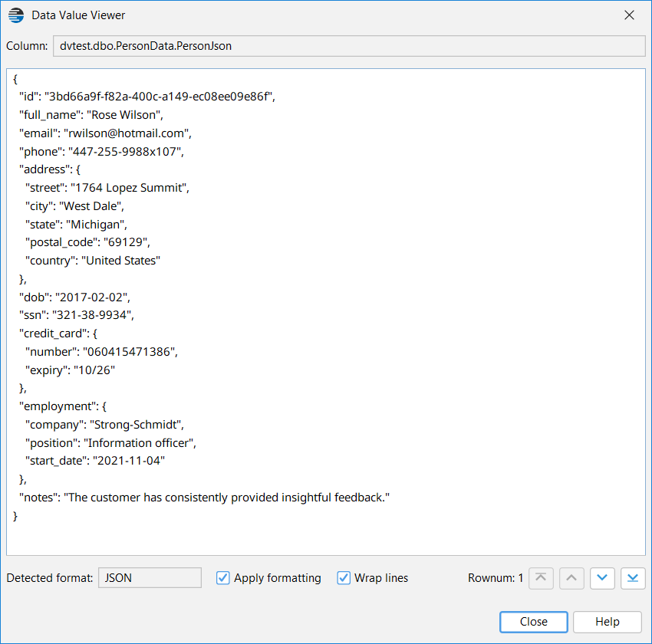Image resolution: width=652 pixels, height=644 pixels.
Task: Click the "state": "Michigan" line
Action: 76,225
